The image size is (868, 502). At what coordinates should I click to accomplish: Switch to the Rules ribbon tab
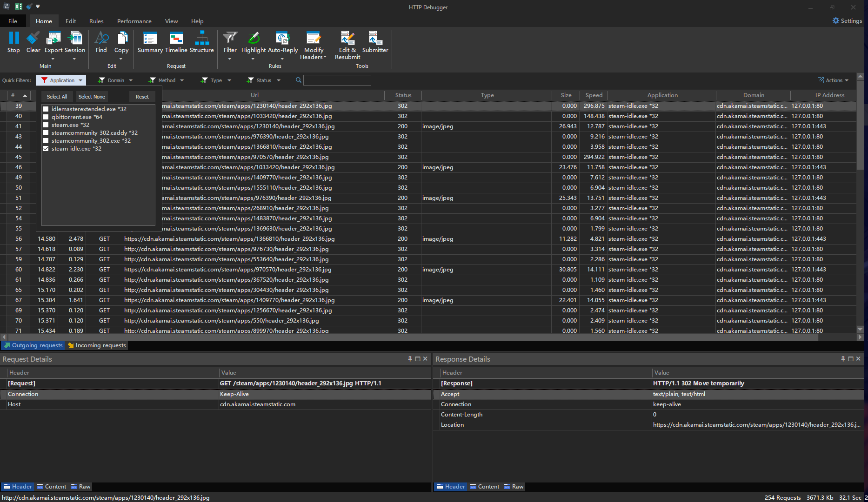click(96, 21)
